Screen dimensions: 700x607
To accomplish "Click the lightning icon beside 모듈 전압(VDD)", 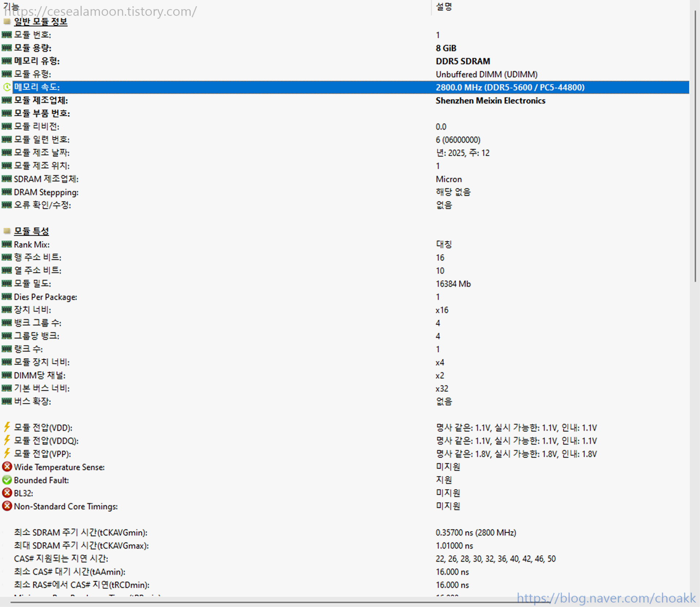I will (7, 427).
